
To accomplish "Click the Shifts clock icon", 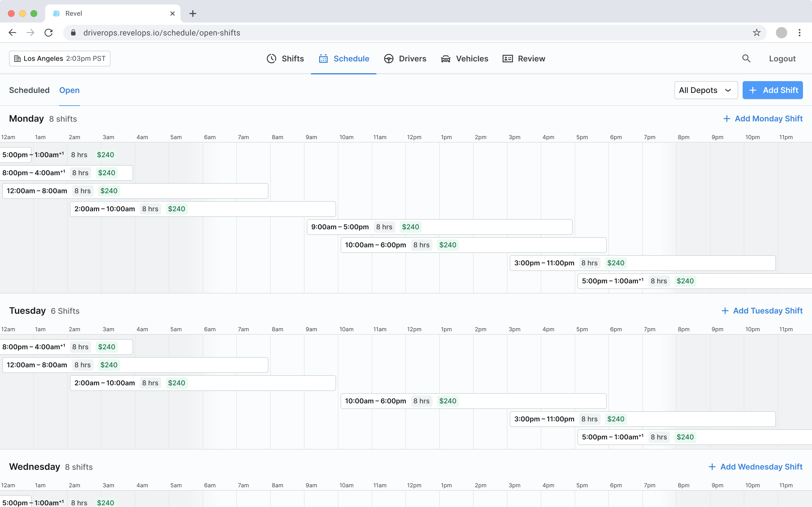I will [272, 59].
